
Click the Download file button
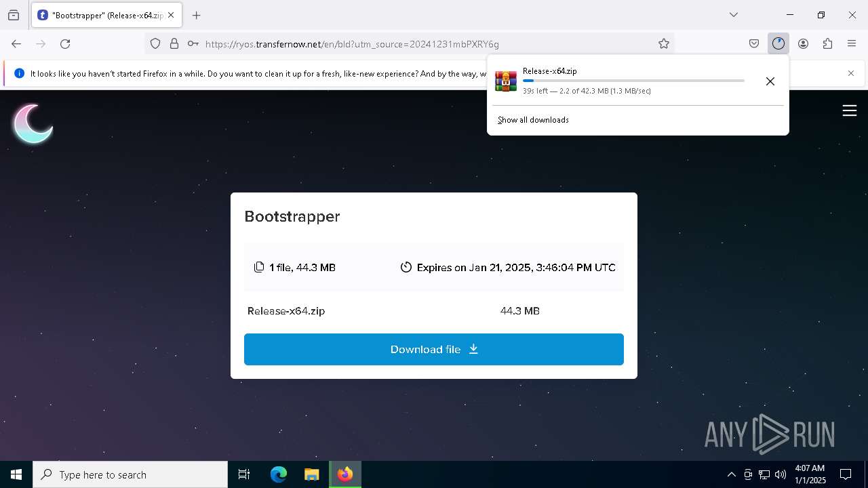434,350
